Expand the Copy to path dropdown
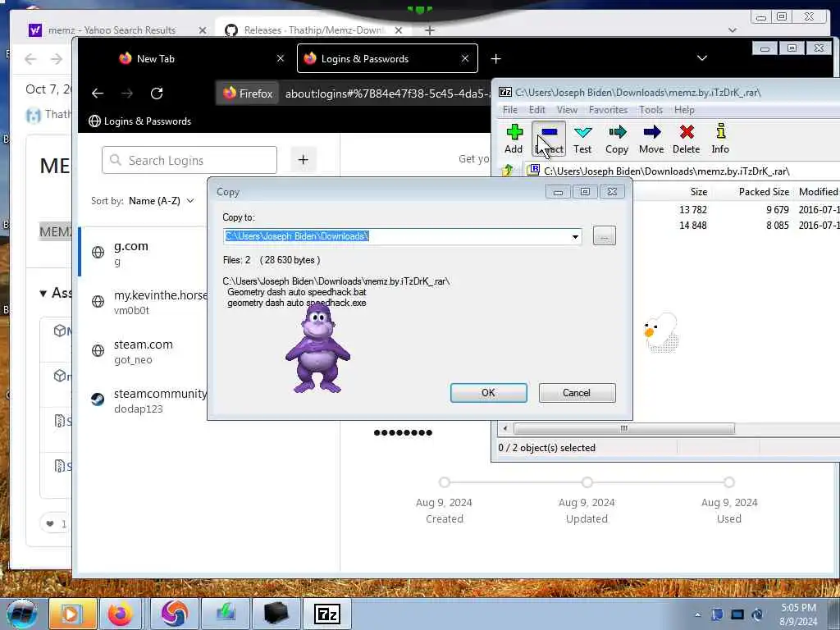Image resolution: width=840 pixels, height=630 pixels. coord(575,236)
